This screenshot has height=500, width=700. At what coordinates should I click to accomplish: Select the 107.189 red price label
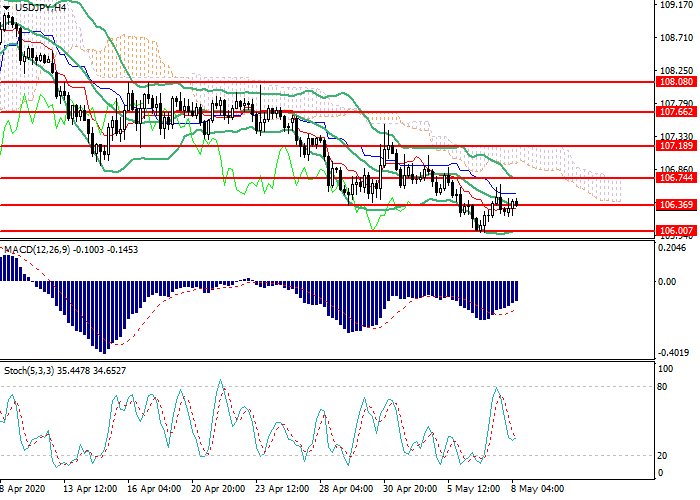(x=676, y=146)
